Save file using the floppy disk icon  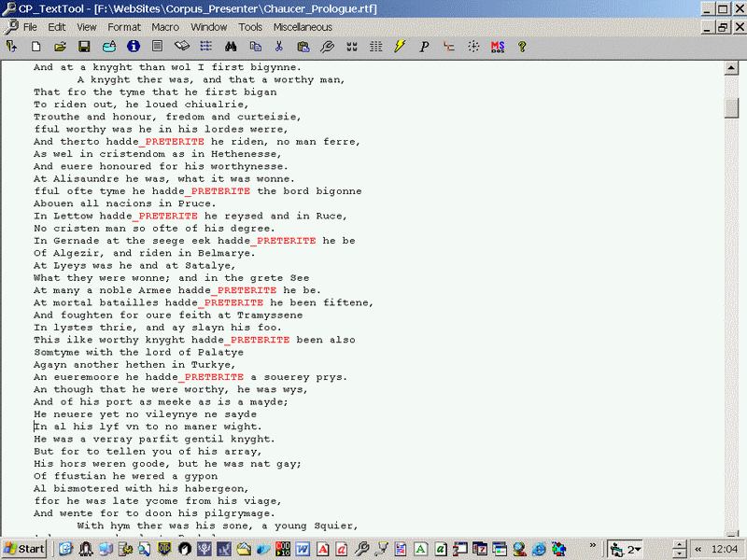click(x=84, y=46)
